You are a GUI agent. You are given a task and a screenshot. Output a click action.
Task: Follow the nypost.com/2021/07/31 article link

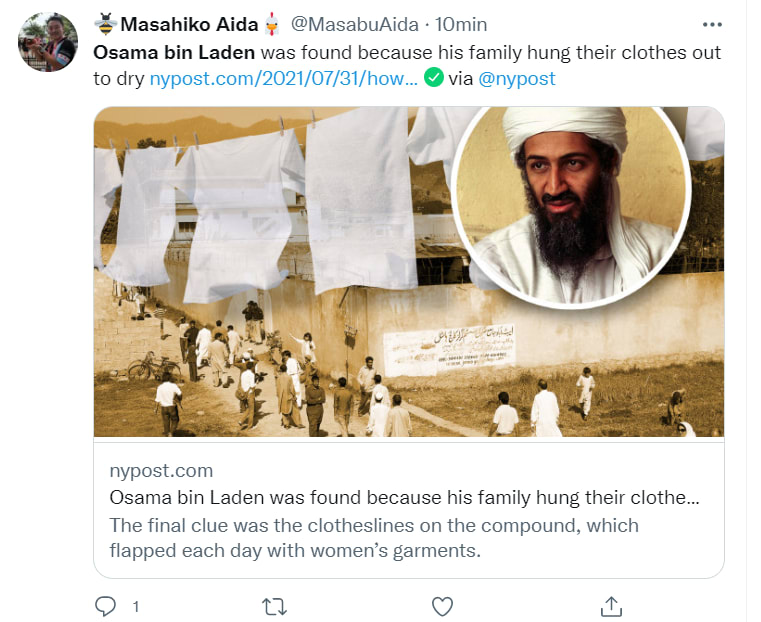point(283,78)
